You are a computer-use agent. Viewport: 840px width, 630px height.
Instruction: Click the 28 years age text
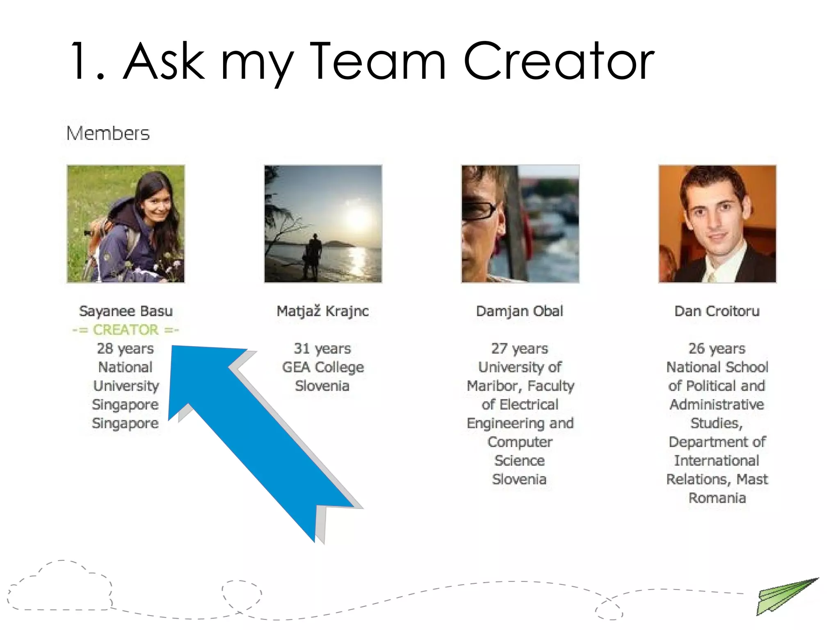pyautogui.click(x=126, y=349)
